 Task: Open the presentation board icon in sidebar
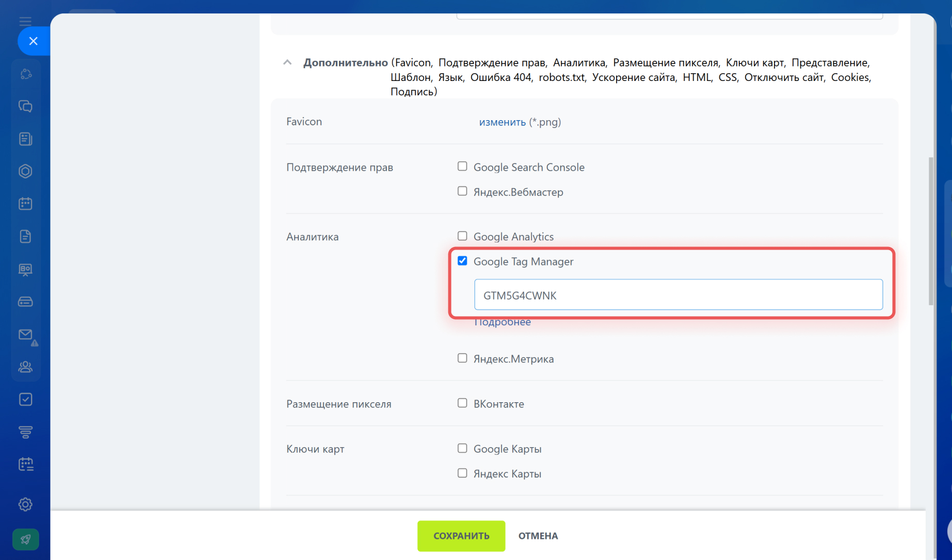(25, 269)
